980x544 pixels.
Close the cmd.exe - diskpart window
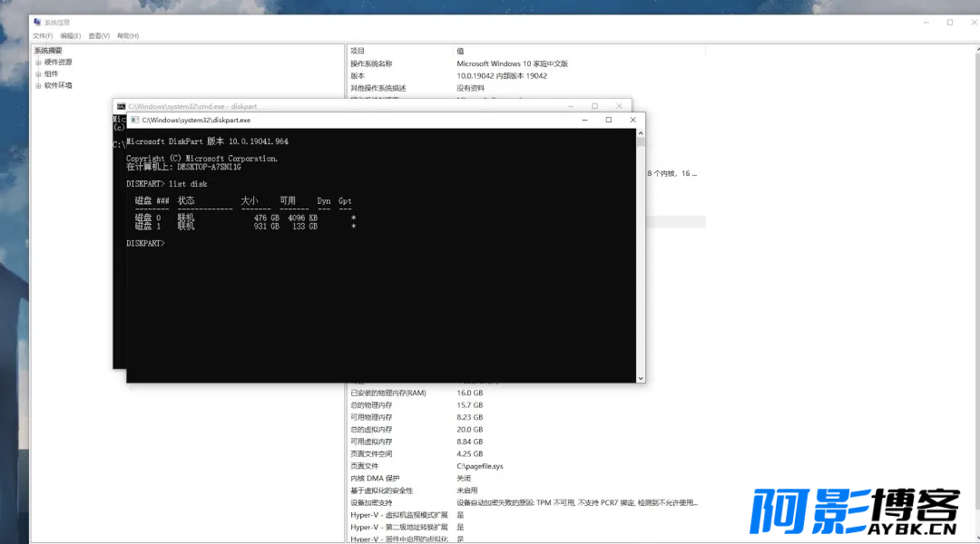coord(620,106)
